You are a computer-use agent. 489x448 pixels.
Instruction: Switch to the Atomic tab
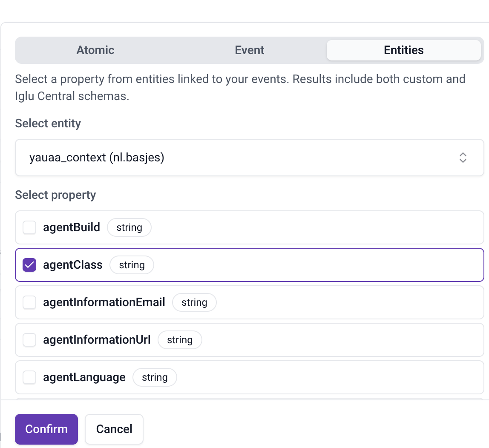(95, 50)
